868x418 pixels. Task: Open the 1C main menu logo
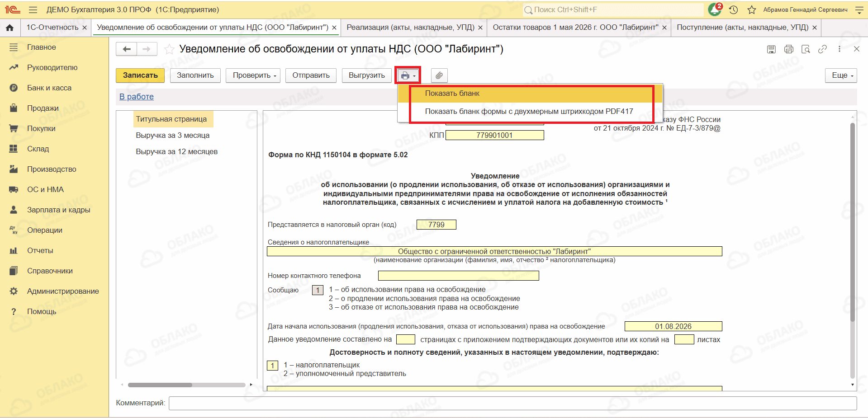12,9
